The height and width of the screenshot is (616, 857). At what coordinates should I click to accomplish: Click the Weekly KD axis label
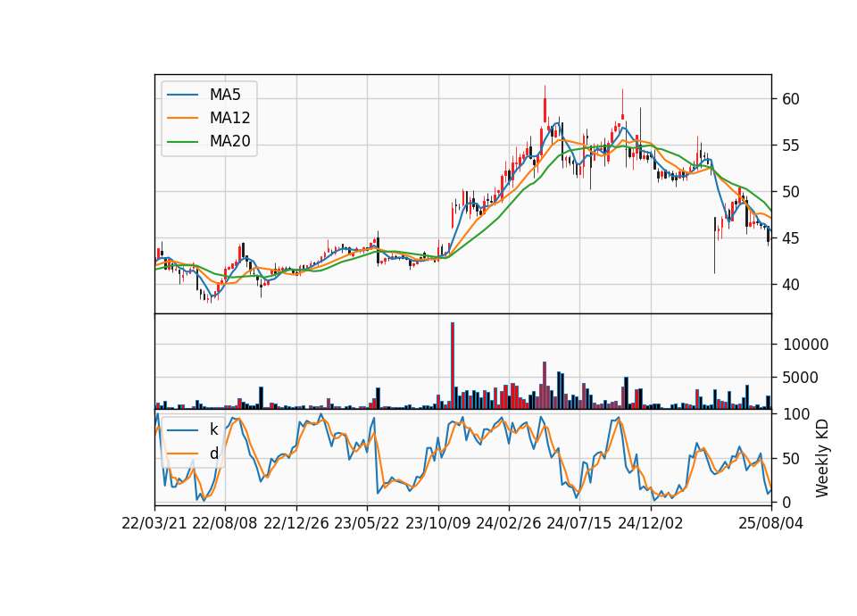[x=821, y=458]
